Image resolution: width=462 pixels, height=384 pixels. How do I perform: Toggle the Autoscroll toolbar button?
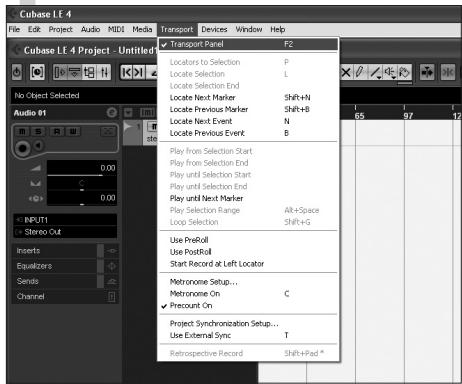click(427, 72)
